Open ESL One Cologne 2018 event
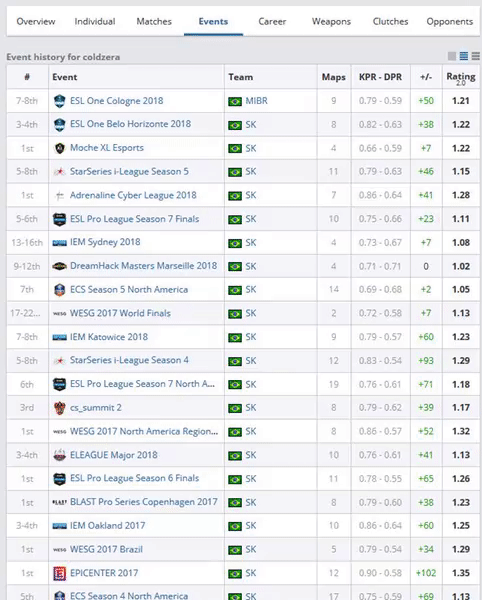The image size is (482, 600). 117,101
